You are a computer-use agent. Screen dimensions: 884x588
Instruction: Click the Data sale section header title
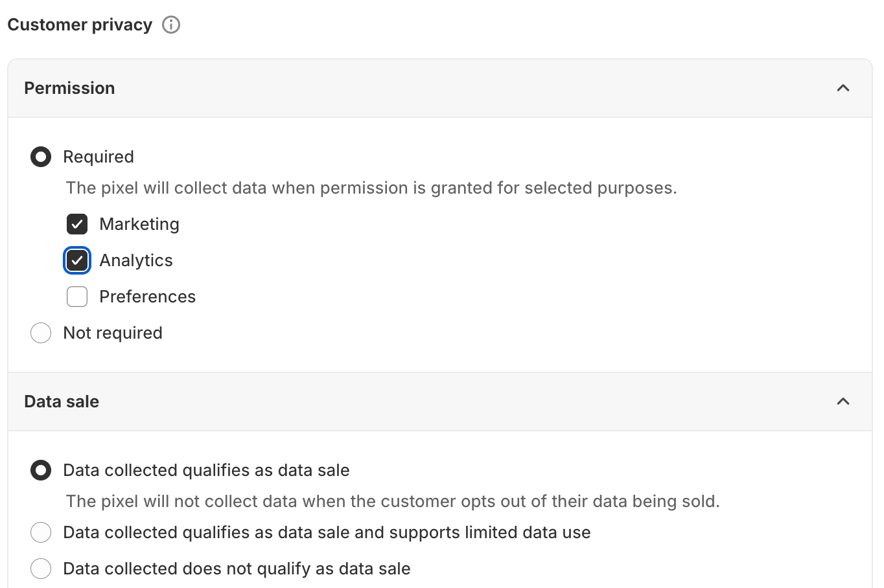point(62,401)
